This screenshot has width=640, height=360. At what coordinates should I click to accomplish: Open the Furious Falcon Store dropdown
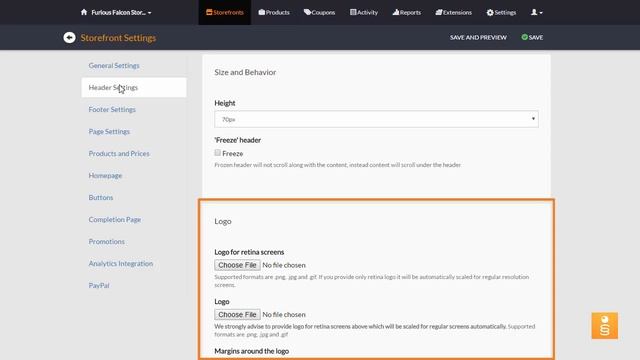pyautogui.click(x=121, y=13)
